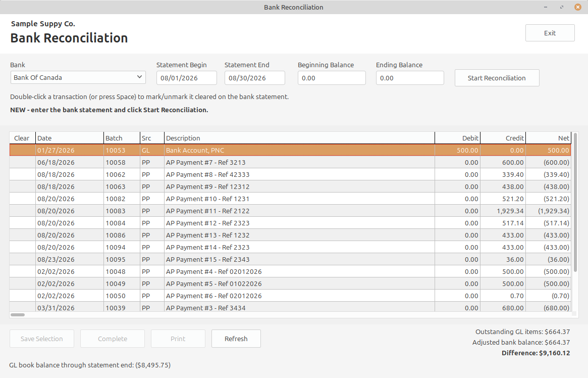Select AP Payment #14 - Ref 2323 row
Viewport: 588px width, 378px height.
click(290, 247)
